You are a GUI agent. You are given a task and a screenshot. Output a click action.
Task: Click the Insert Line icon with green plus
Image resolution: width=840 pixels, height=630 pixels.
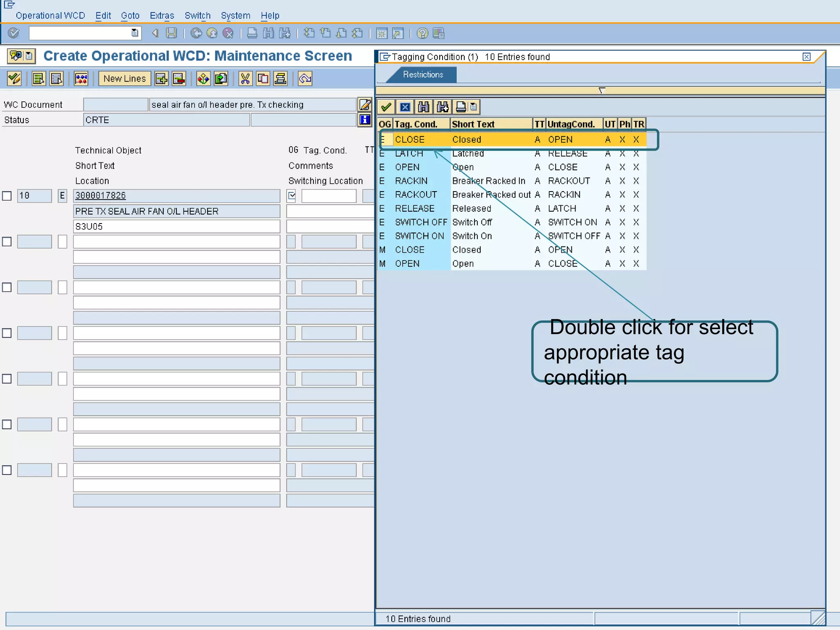pos(161,78)
